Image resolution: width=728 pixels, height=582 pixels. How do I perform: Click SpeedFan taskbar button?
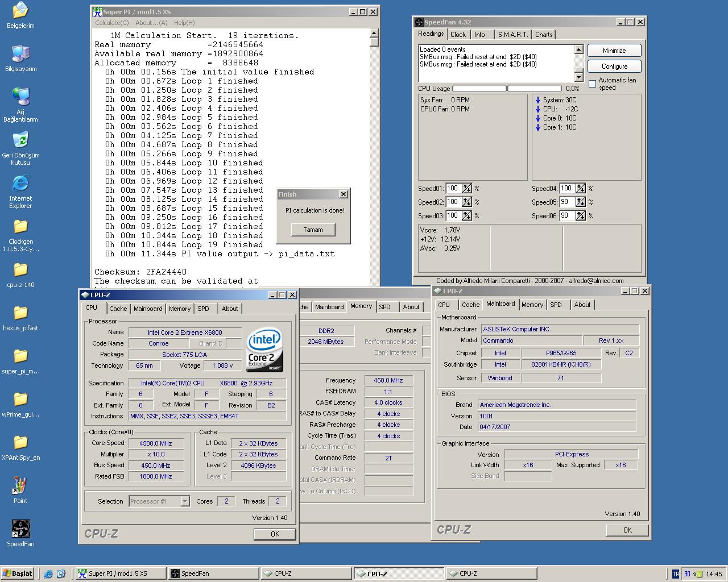[213, 573]
